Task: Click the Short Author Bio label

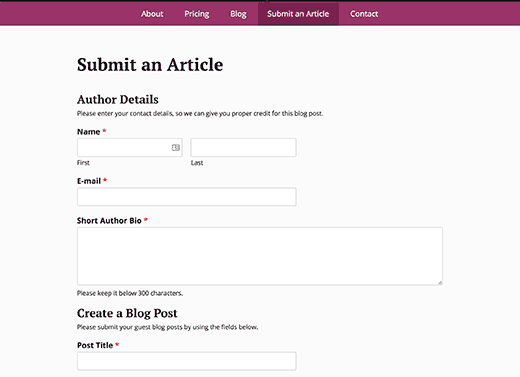Action: pyautogui.click(x=109, y=221)
